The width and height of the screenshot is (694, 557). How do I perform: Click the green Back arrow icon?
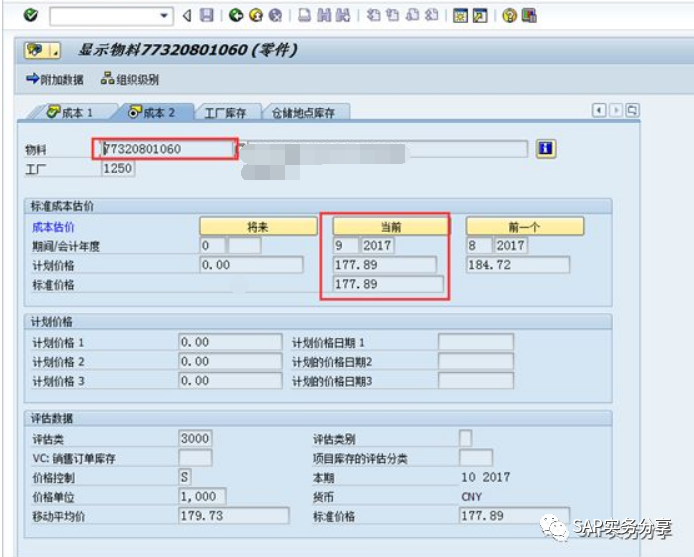[236, 15]
